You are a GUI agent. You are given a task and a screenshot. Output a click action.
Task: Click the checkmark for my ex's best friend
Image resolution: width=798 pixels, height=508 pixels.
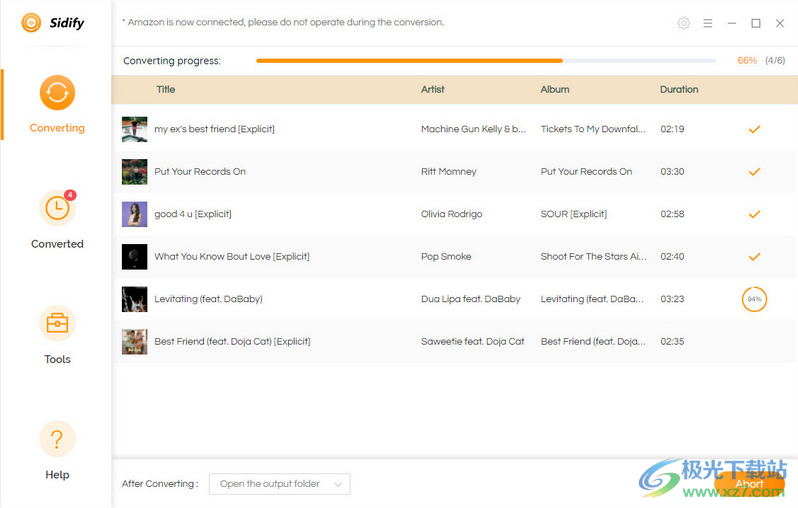(754, 129)
